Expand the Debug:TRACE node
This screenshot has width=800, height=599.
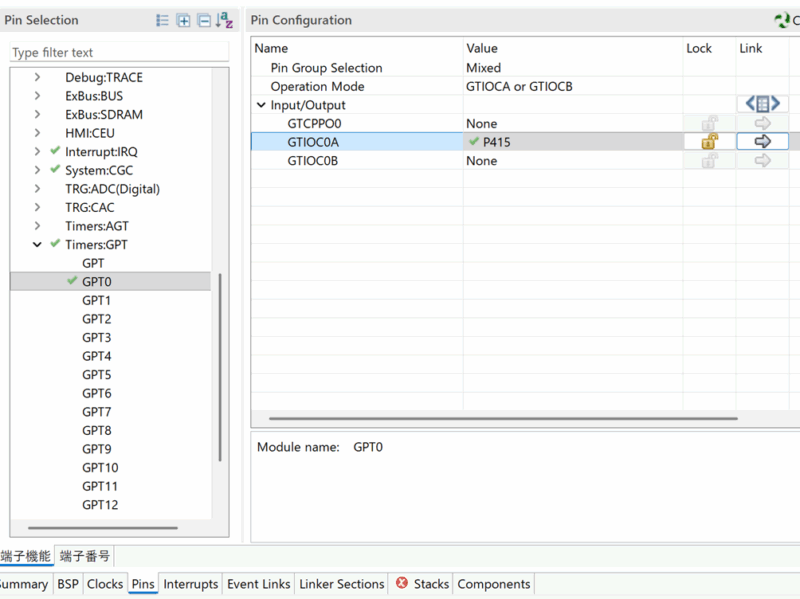click(x=37, y=77)
